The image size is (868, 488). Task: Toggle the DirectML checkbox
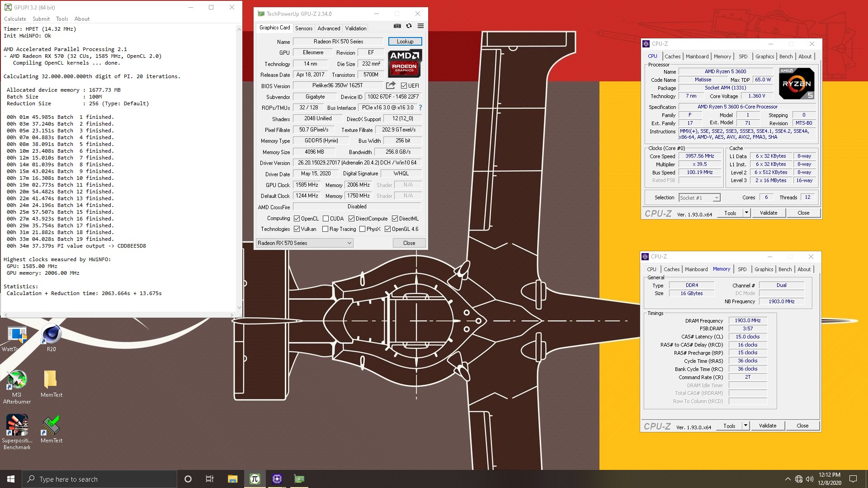(x=395, y=219)
